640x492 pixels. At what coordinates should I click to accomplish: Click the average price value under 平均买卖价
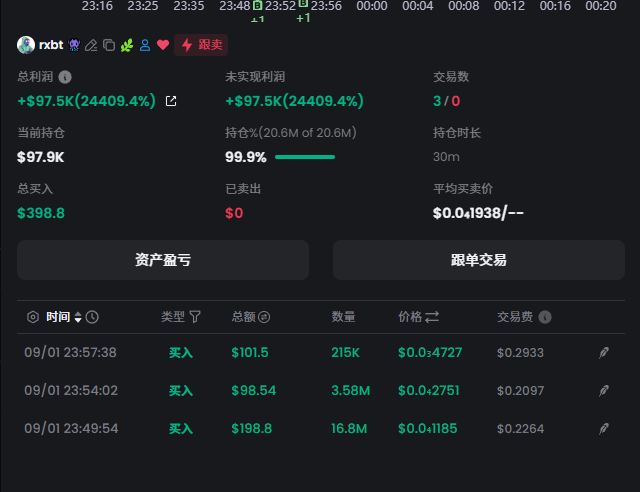point(478,213)
